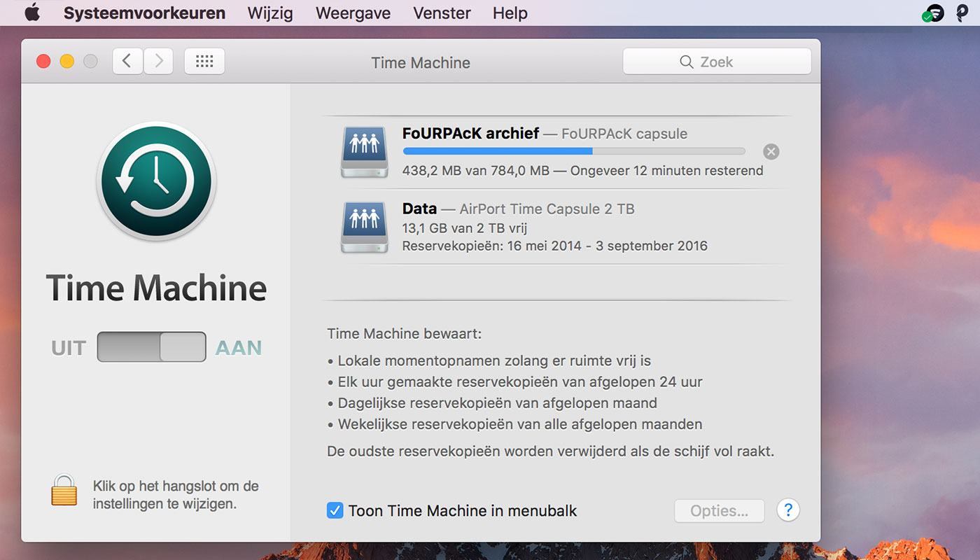This screenshot has width=980, height=560.
Task: Go forward with the right arrow
Action: [158, 62]
